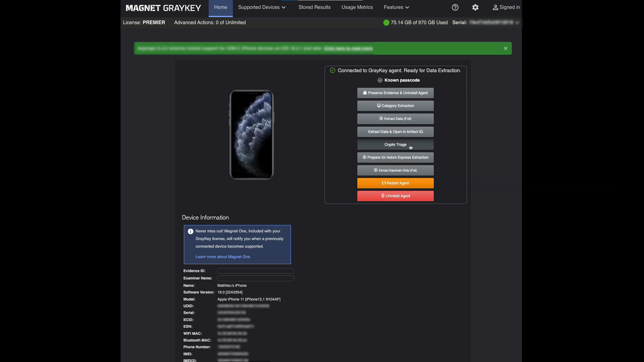Open the settings gear icon
This screenshot has width=644, height=362.
pos(475,7)
